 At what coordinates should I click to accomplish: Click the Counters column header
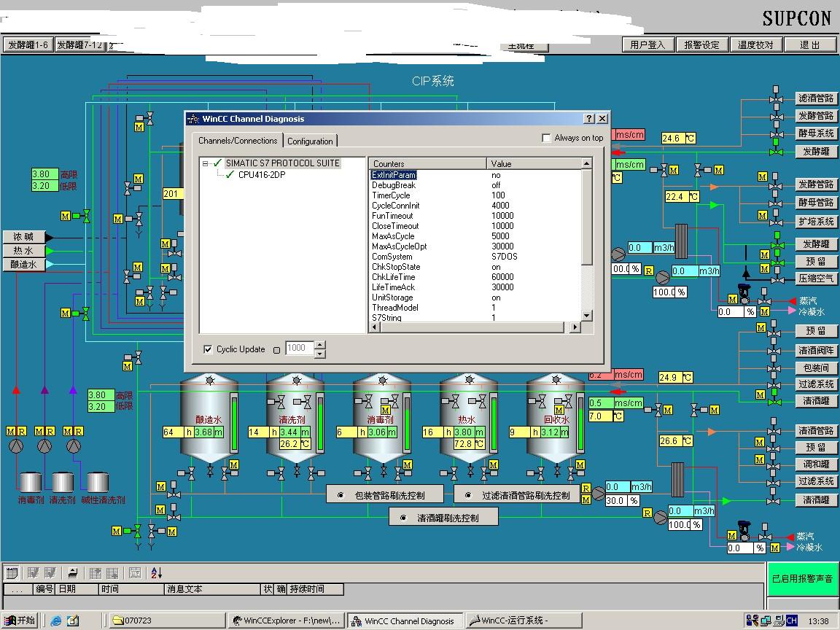point(427,163)
